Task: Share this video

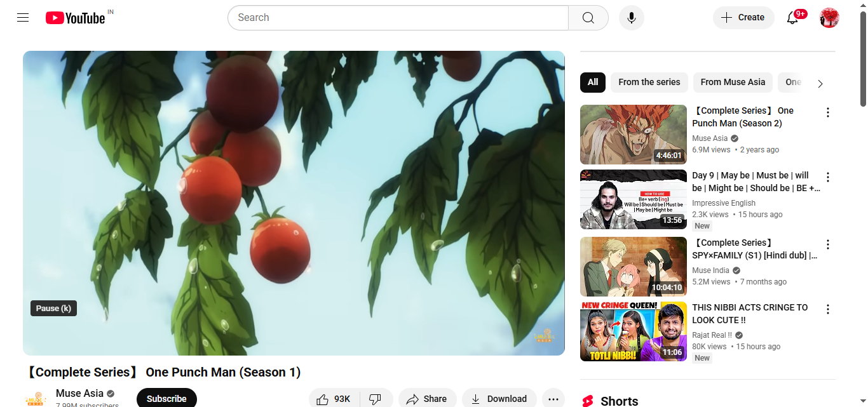Action: 427,399
